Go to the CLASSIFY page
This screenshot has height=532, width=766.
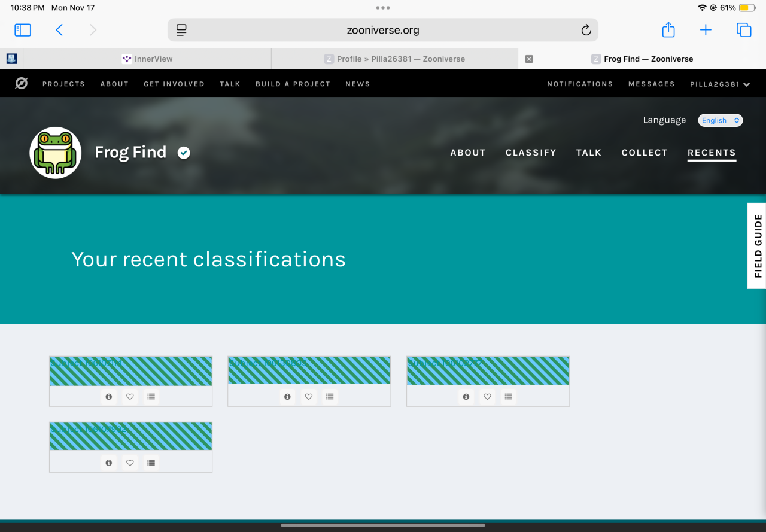click(x=531, y=153)
